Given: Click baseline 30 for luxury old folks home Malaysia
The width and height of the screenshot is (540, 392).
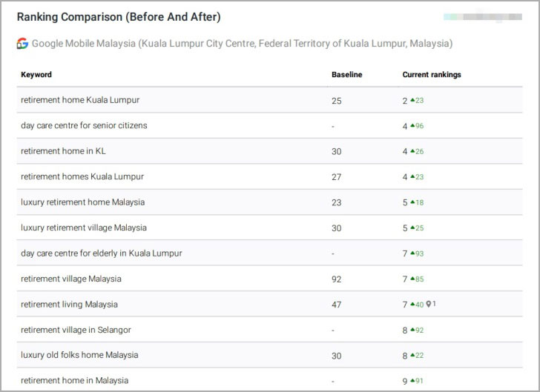Looking at the screenshot, I should coord(337,356).
